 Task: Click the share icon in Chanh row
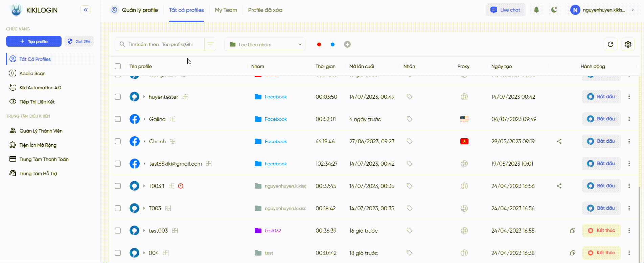[559, 141]
